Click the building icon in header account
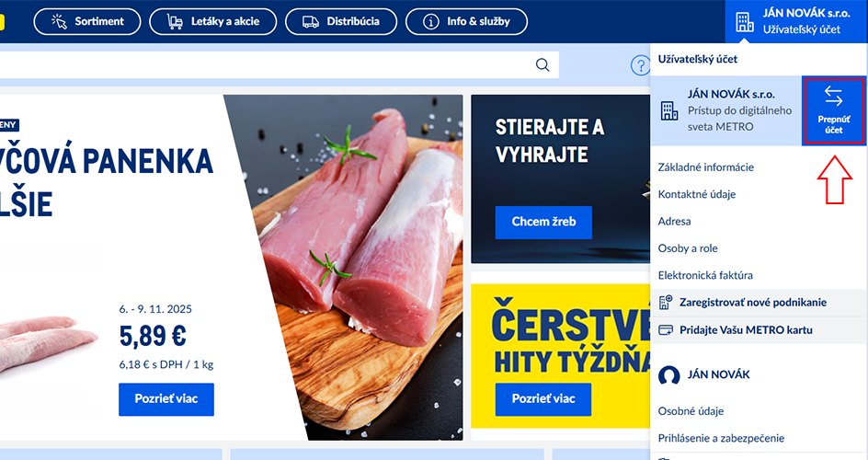 pyautogui.click(x=745, y=22)
